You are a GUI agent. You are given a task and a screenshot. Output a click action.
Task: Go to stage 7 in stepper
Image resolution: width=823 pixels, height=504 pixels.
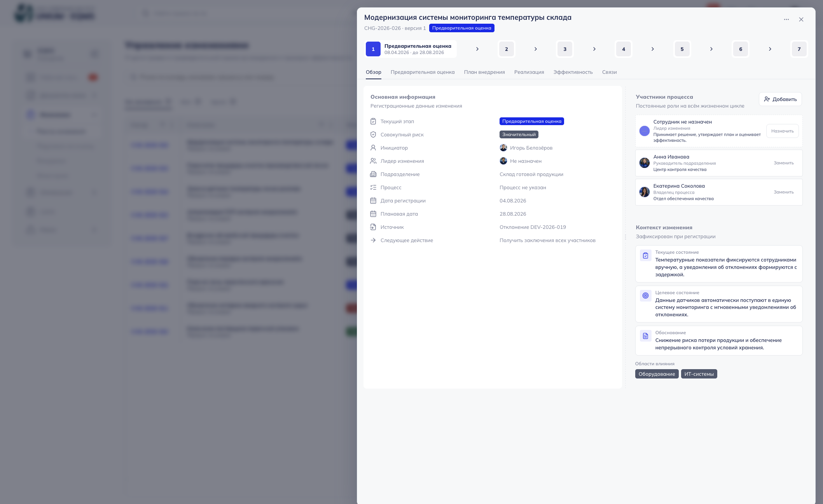[x=799, y=49]
